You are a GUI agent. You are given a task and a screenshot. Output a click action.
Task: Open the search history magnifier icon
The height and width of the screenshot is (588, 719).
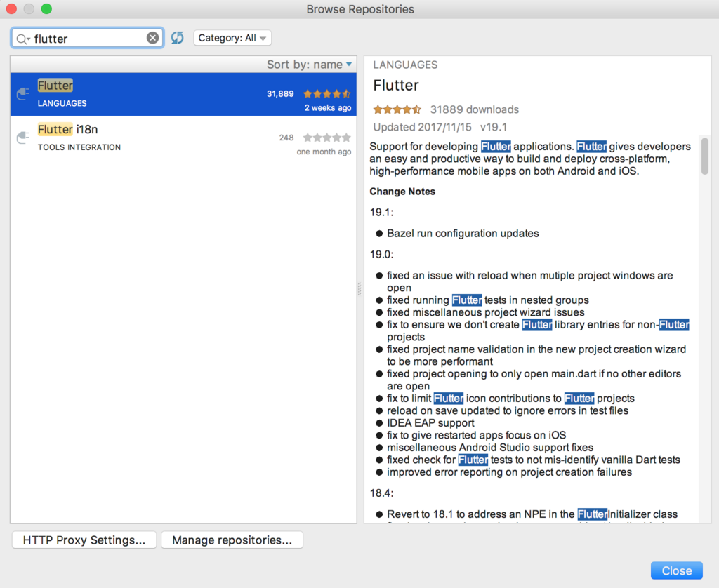pos(22,39)
